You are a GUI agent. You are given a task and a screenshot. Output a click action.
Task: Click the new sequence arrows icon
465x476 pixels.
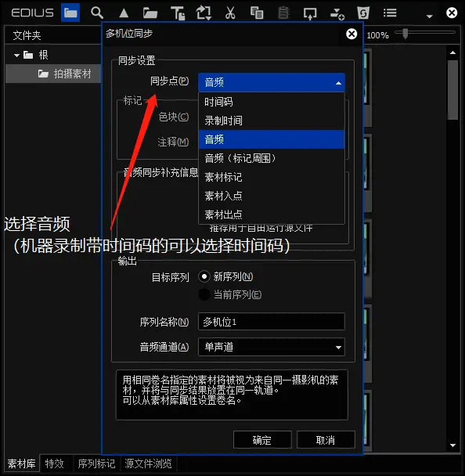click(204, 13)
